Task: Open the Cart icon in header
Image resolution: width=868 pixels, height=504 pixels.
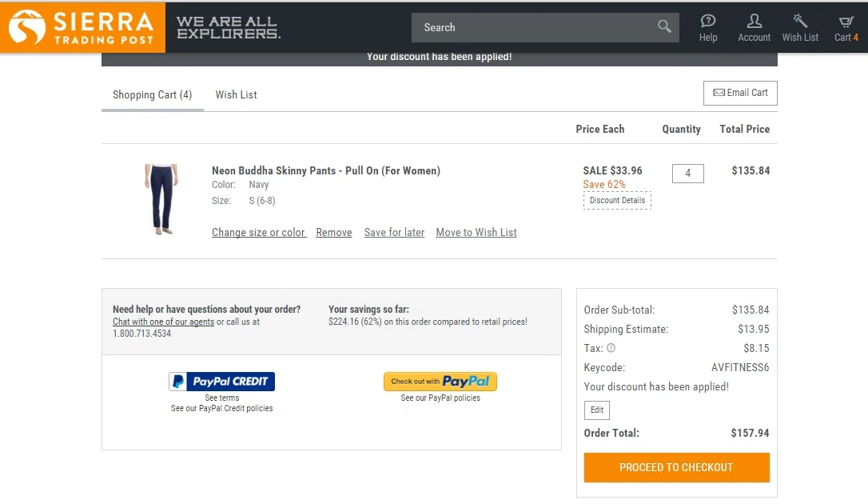Action: [846, 28]
